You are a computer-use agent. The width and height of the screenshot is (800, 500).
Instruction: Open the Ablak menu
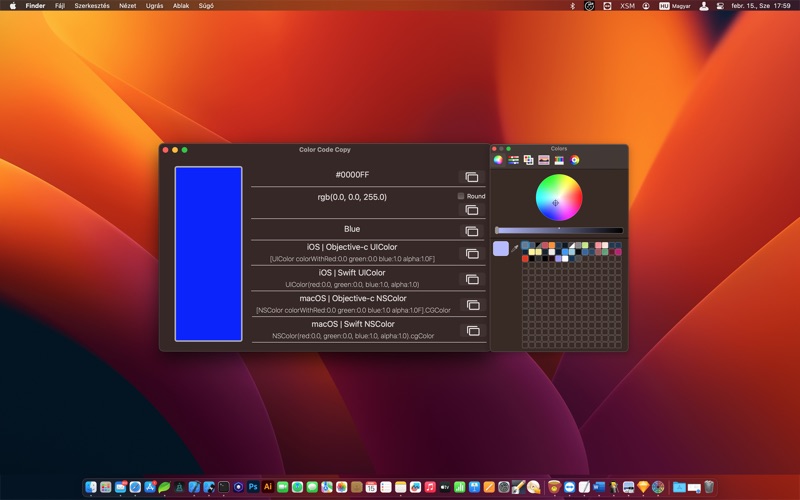181,6
